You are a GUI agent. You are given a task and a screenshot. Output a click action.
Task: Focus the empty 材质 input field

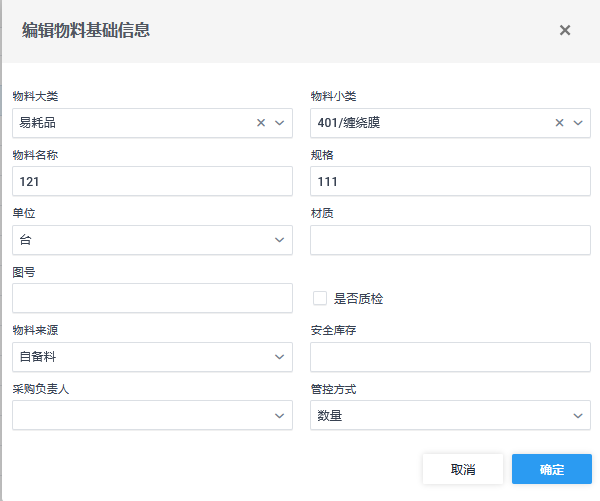point(450,240)
